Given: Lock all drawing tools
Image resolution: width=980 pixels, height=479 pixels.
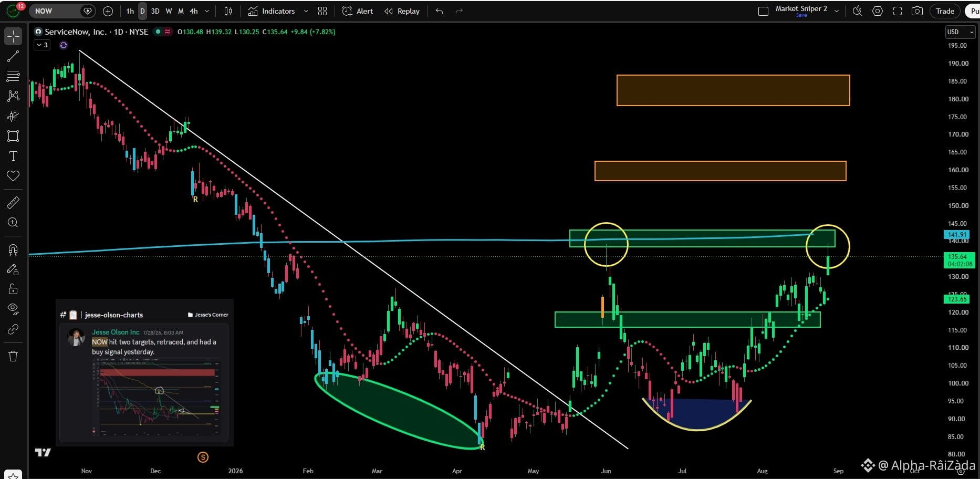Looking at the screenshot, I should [x=13, y=289].
